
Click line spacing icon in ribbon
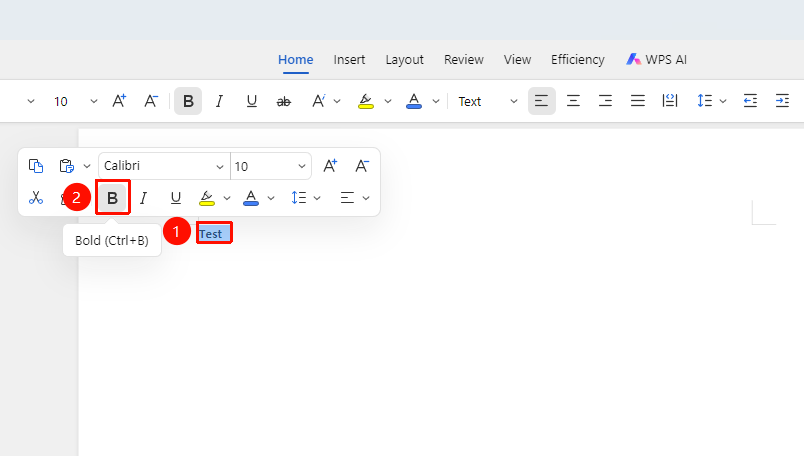tap(705, 101)
